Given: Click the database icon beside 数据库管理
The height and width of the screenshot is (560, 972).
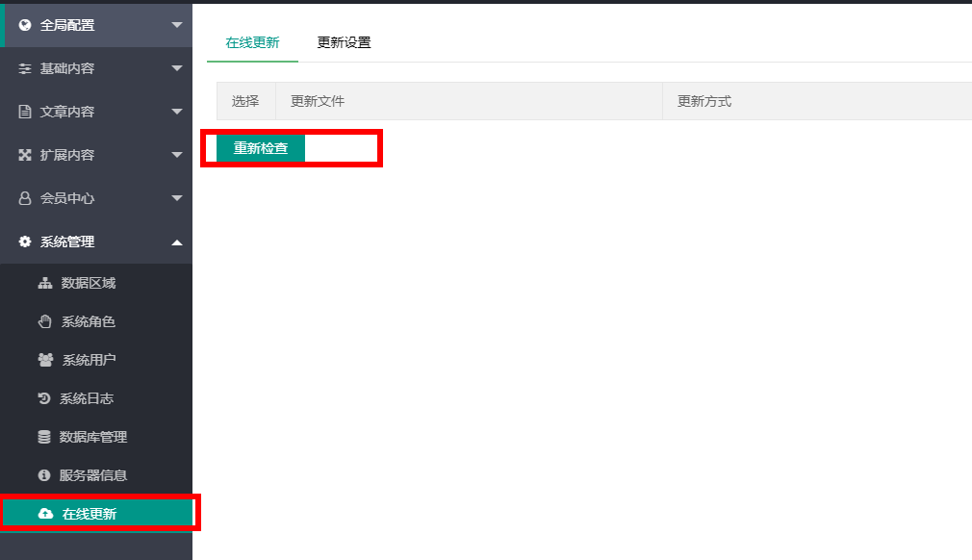Looking at the screenshot, I should tap(44, 437).
